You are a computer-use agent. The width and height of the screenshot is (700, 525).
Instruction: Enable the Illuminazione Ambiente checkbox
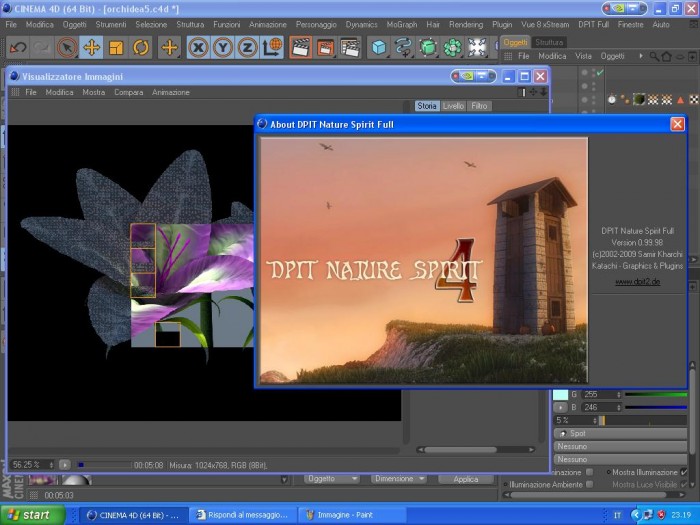[x=590, y=484]
